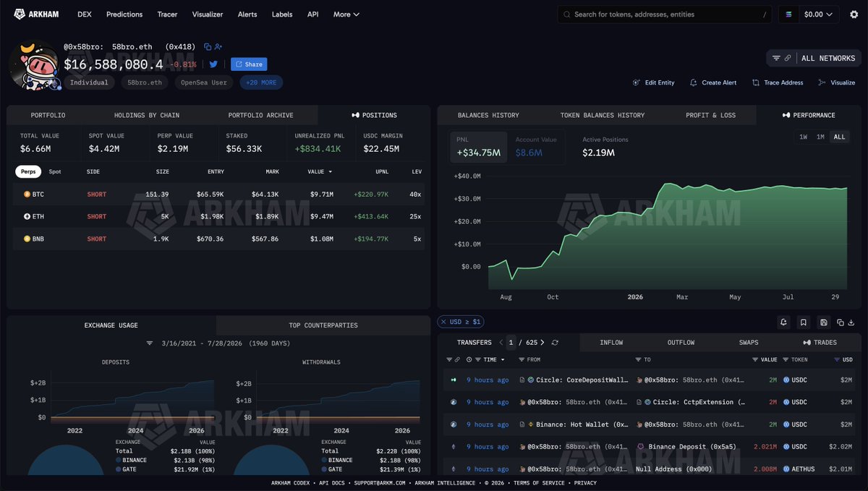Switch to DEPOSITS exchange chart
Screen dimensions: 868x491
116,362
